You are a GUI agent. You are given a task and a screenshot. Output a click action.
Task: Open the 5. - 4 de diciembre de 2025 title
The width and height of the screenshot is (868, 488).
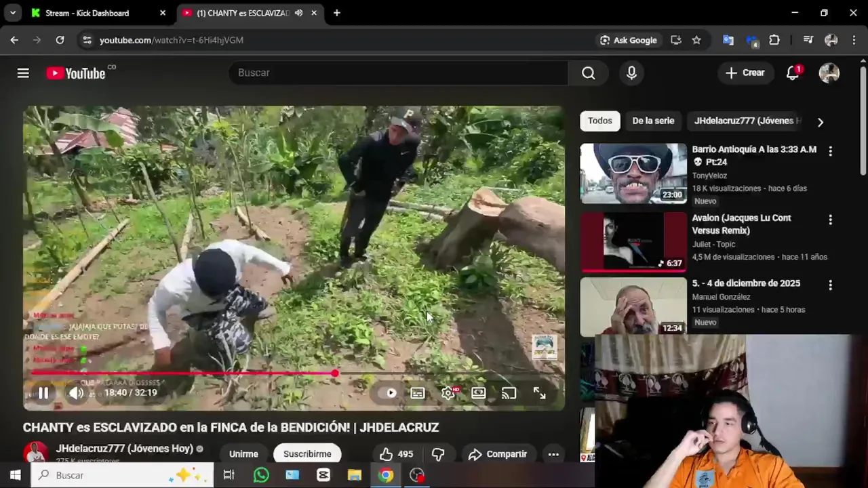coord(746,283)
